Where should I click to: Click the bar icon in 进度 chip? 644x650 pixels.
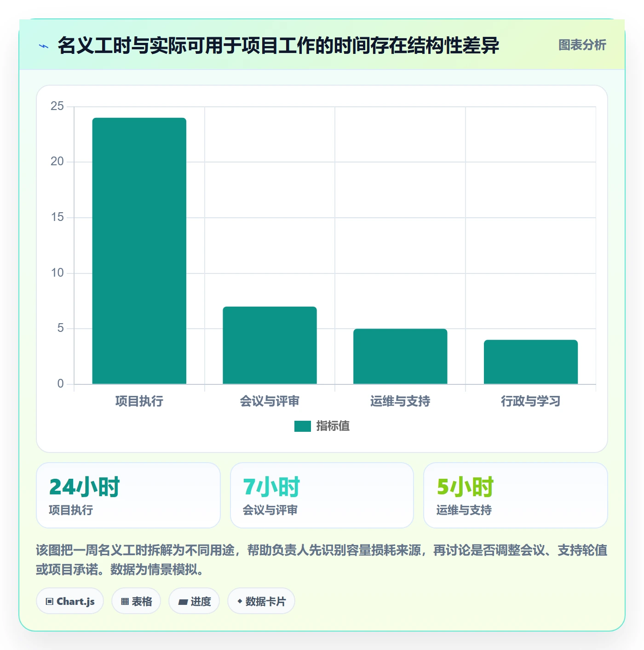point(183,602)
